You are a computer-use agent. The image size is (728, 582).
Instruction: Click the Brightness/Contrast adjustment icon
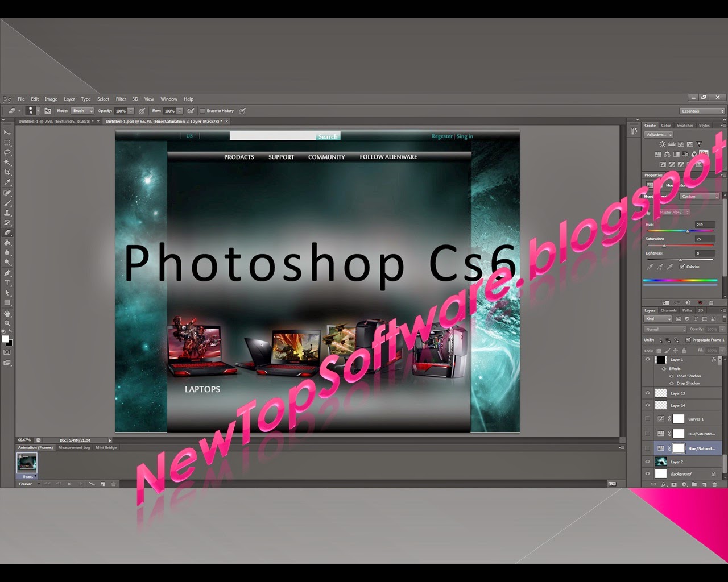[663, 144]
